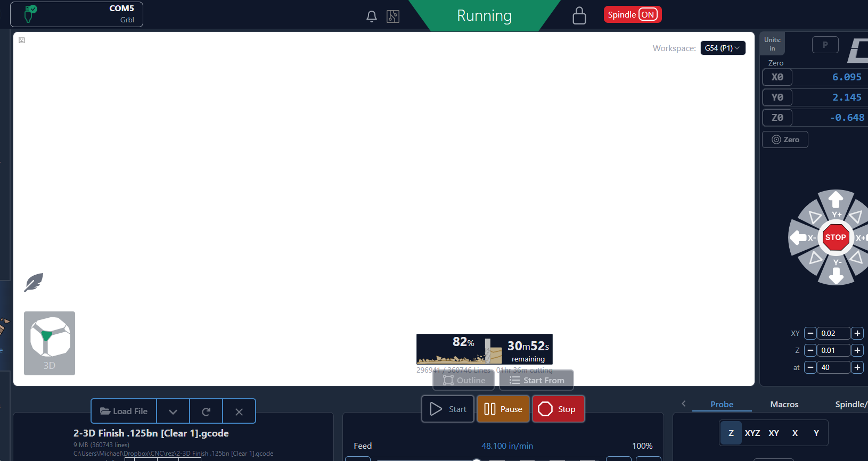
Task: Expand the Load File recent files chevron
Action: pyautogui.click(x=173, y=411)
